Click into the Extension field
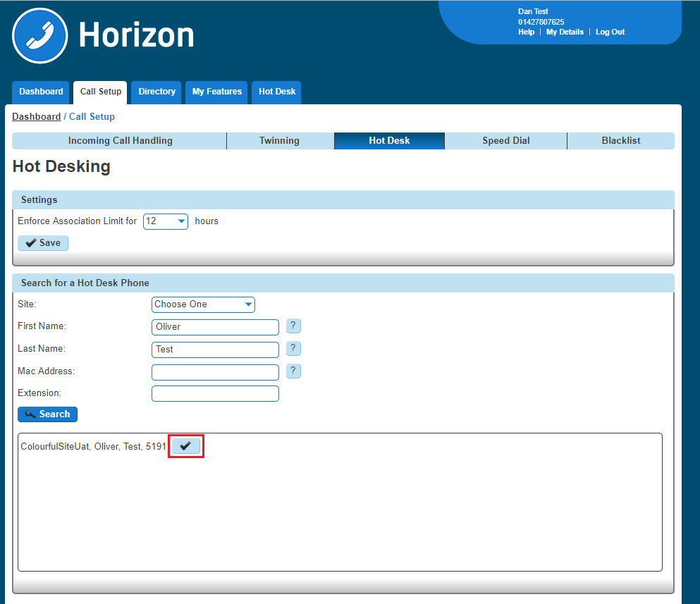 215,394
